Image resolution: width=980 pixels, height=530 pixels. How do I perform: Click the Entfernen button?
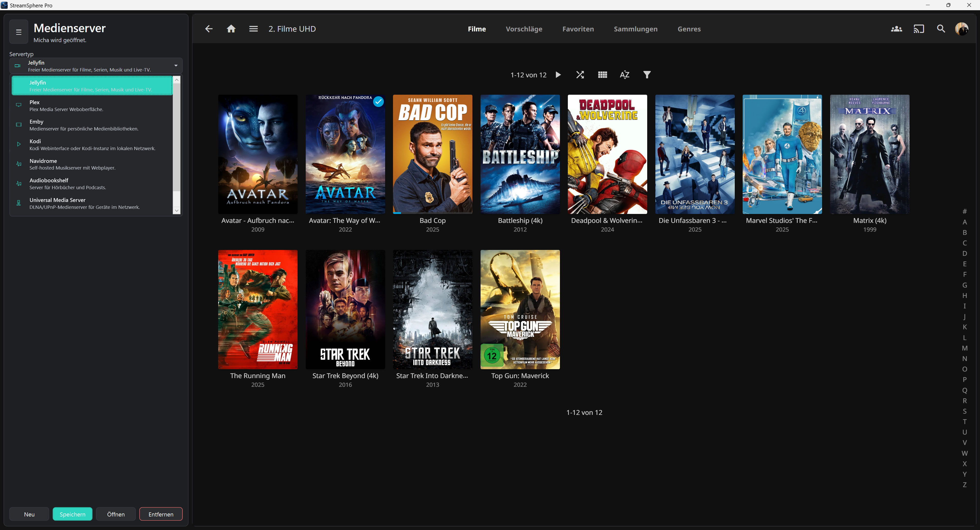coord(161,514)
